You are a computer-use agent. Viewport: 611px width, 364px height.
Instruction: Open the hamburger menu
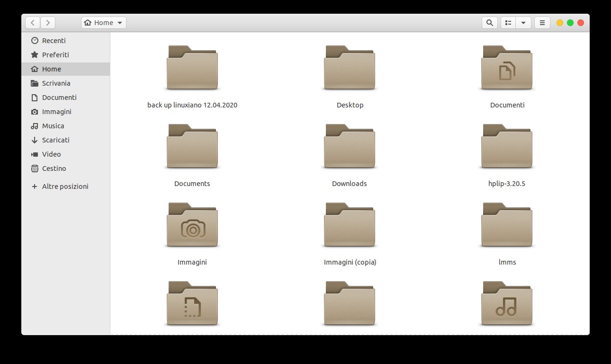click(542, 22)
